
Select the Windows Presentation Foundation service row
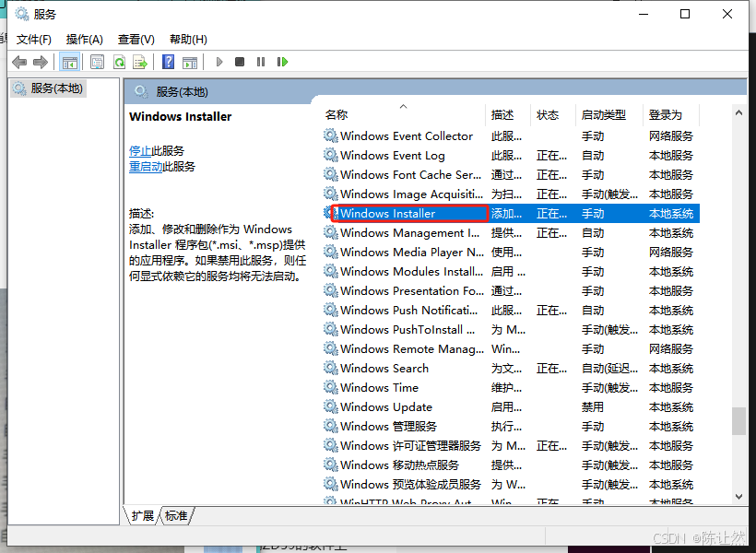coord(511,290)
